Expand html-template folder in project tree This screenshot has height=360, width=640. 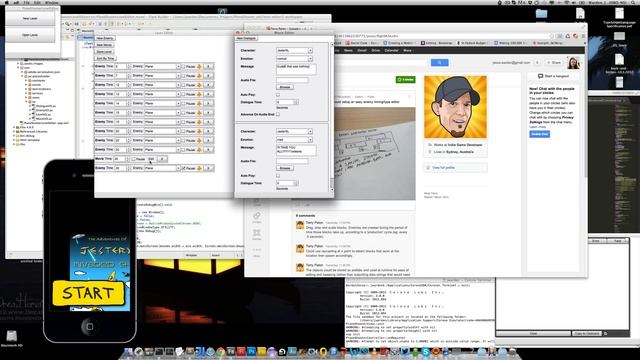tap(14, 140)
